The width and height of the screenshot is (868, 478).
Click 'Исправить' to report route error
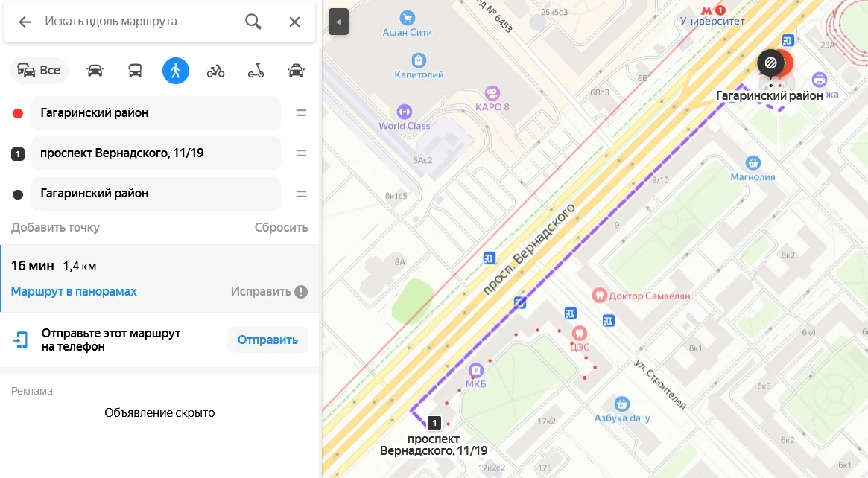261,292
